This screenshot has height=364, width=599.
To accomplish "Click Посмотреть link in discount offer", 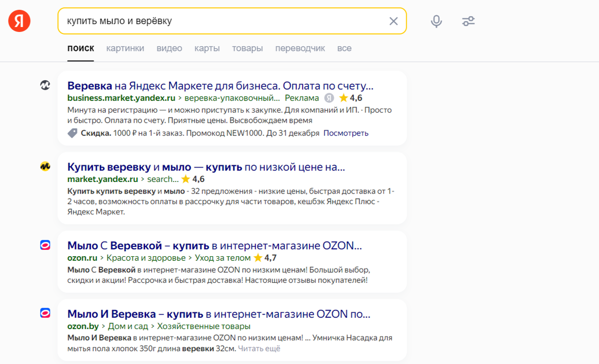I will click(346, 133).
